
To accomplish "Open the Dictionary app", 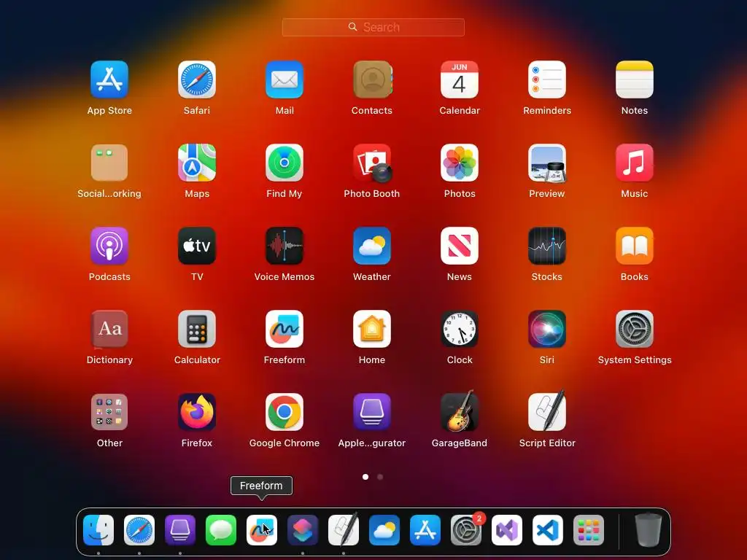I will [x=109, y=329].
